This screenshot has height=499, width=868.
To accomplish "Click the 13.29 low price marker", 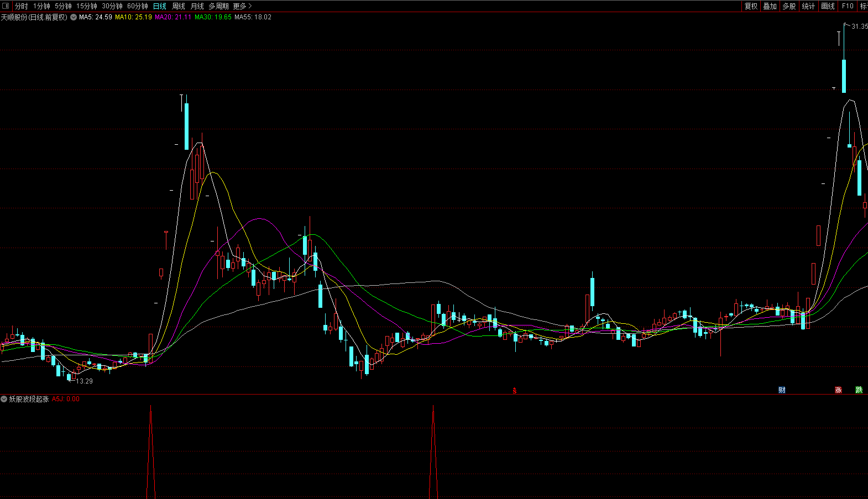I will pos(84,381).
